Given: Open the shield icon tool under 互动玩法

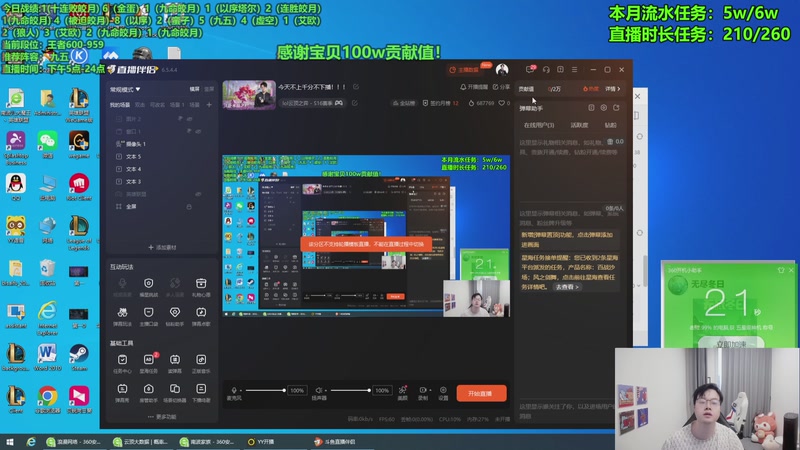Looking at the screenshot, I should (x=148, y=286).
